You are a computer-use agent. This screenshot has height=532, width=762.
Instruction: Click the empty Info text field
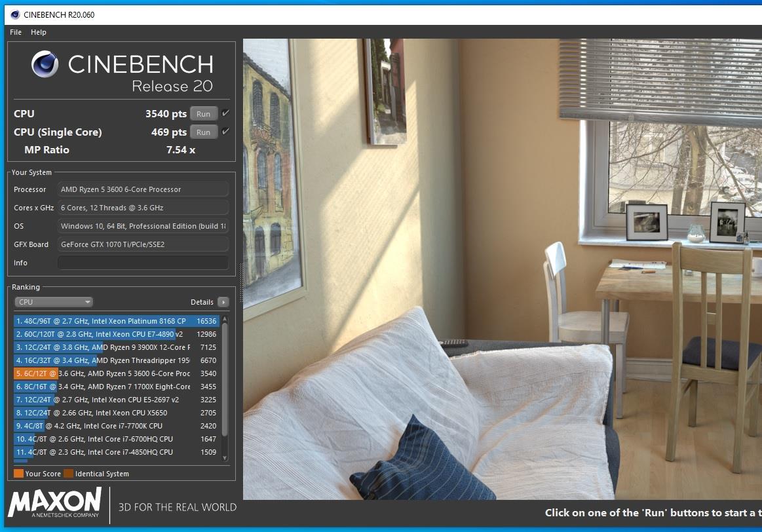[143, 263]
